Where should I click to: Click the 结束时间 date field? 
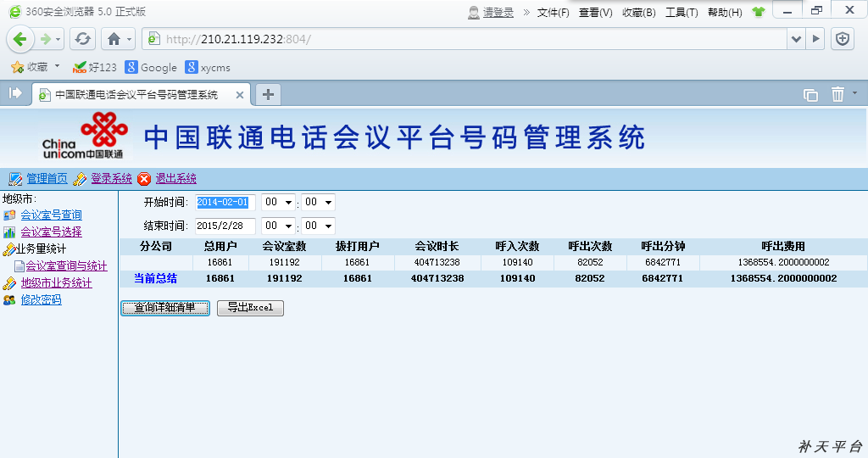click(225, 226)
